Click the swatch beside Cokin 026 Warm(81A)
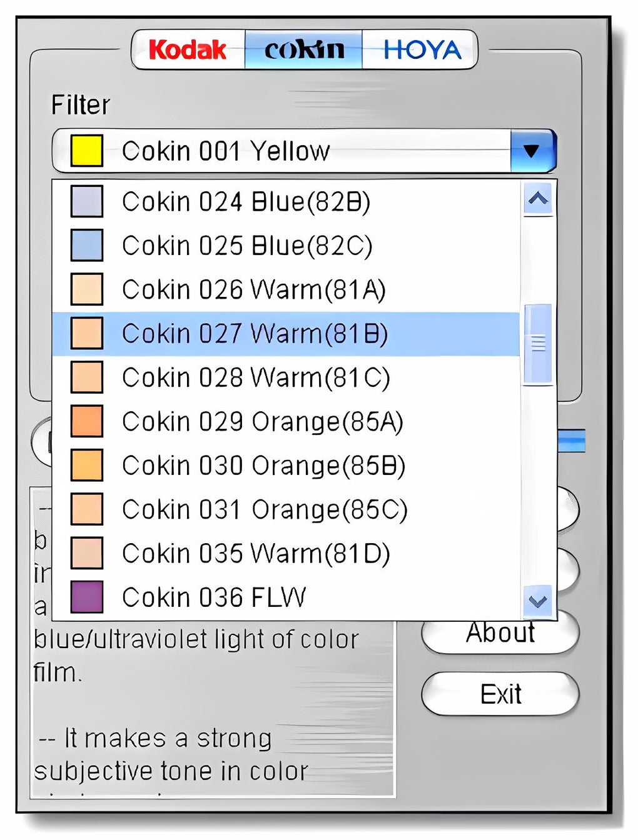This screenshot has height=840, width=638. click(x=87, y=289)
